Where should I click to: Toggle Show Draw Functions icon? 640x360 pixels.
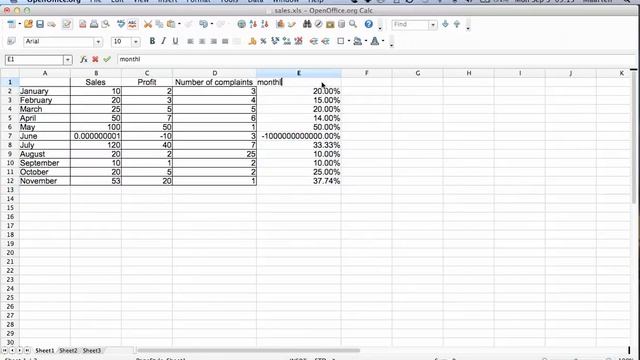[x=291, y=24]
